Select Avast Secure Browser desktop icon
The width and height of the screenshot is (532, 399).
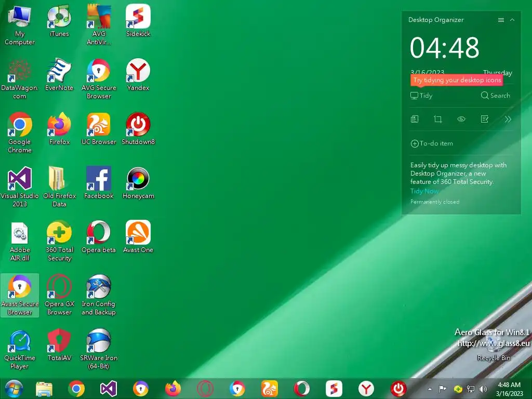coord(20,295)
